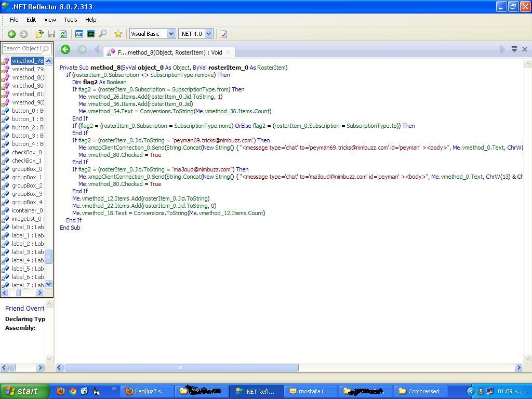Open an assembly with the folder icon
Screen dimensions: 532x399
click(39, 34)
